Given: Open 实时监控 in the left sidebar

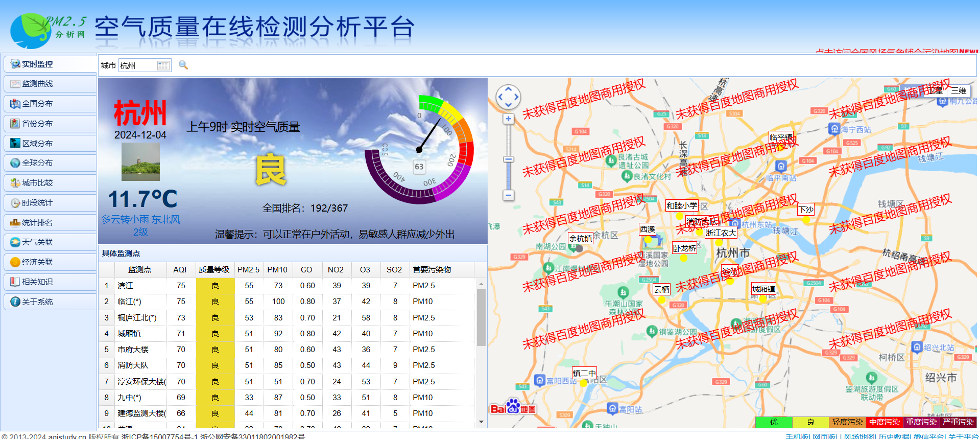Looking at the screenshot, I should coord(50,64).
